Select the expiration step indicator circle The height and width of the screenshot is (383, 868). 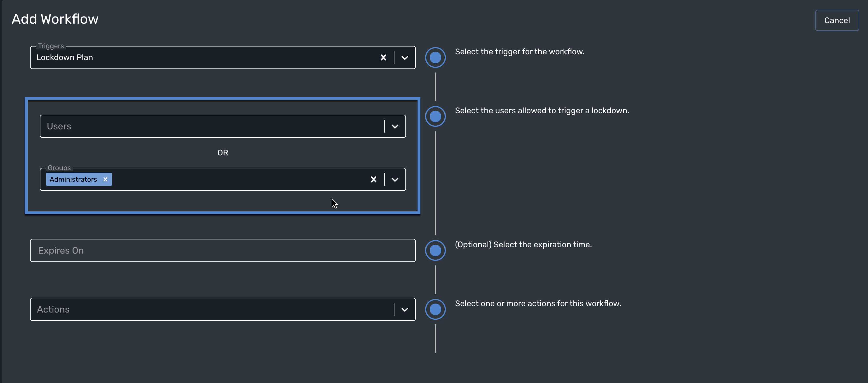435,250
